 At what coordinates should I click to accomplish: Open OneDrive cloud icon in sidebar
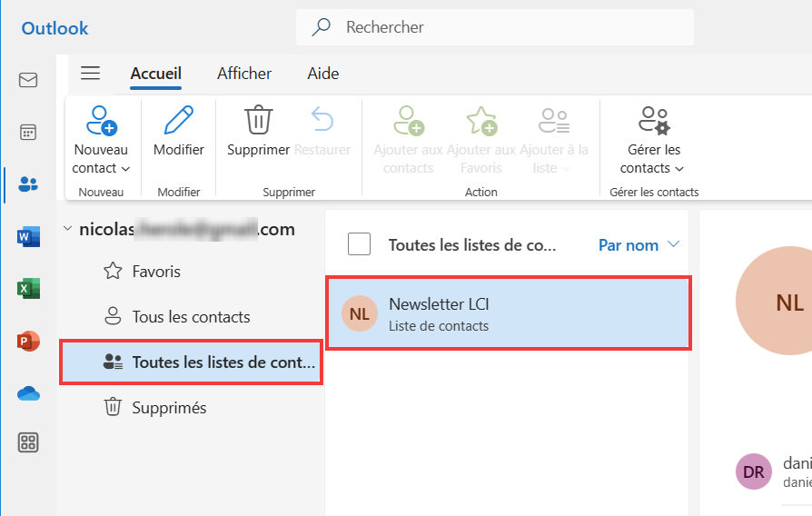coord(28,393)
